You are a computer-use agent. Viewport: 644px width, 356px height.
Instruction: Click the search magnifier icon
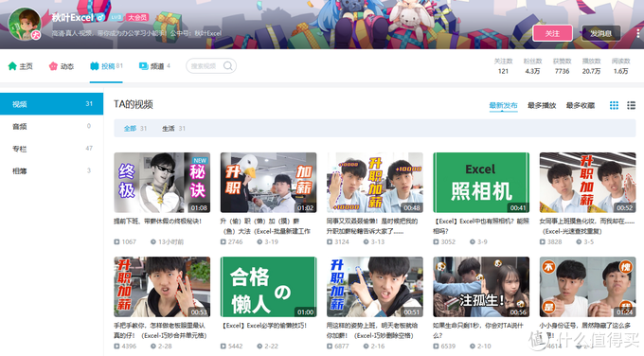click(228, 65)
